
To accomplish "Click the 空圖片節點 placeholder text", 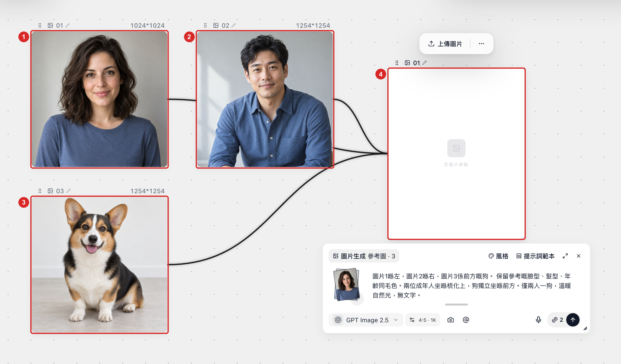I will click(x=456, y=165).
